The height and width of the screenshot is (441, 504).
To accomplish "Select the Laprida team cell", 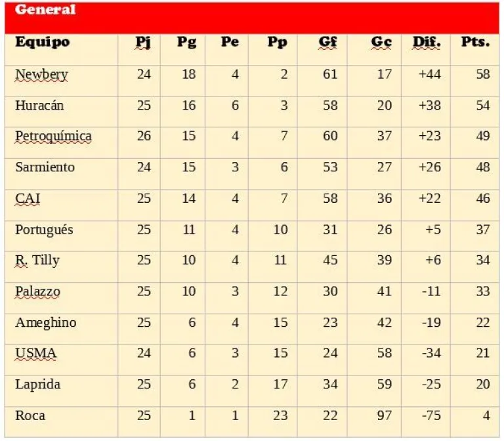I will [x=37, y=384].
